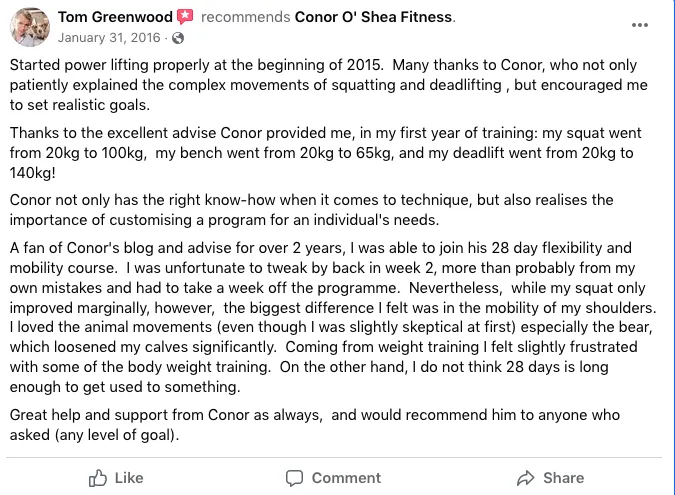675x495 pixels.
Task: Click the closing paragraph "Great help and support"
Action: (315, 425)
